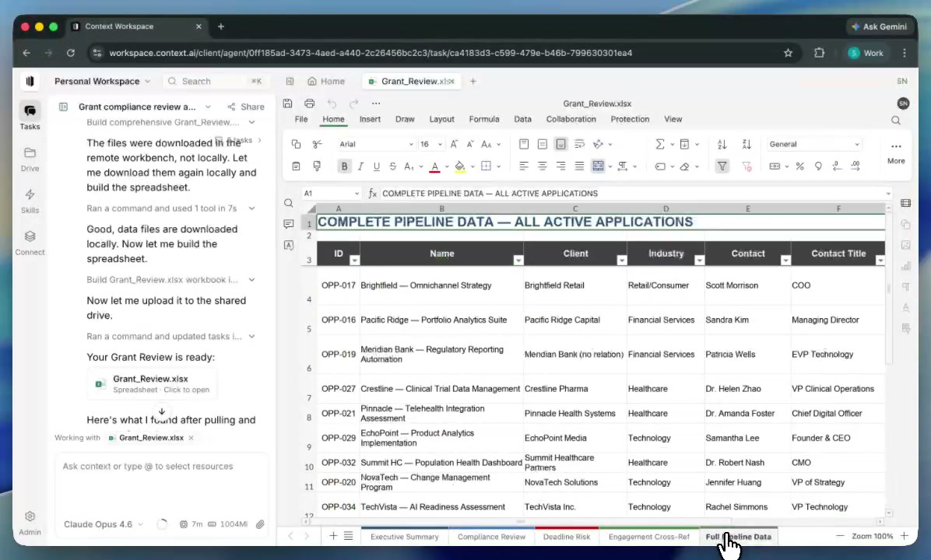Image resolution: width=931 pixels, height=560 pixels.
Task: Open the Collaboration ribbon tab
Action: 571,119
